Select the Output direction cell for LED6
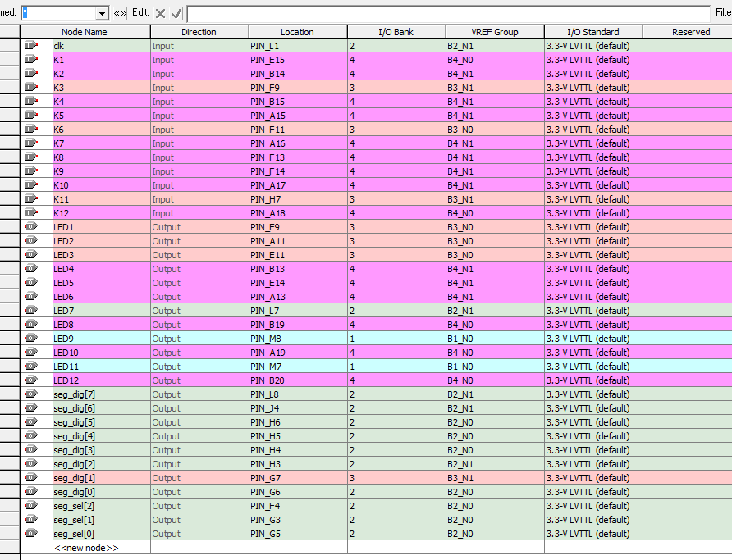 click(199, 297)
